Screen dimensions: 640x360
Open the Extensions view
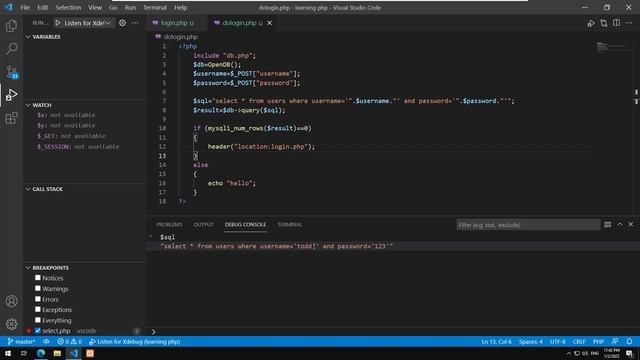click(x=11, y=118)
